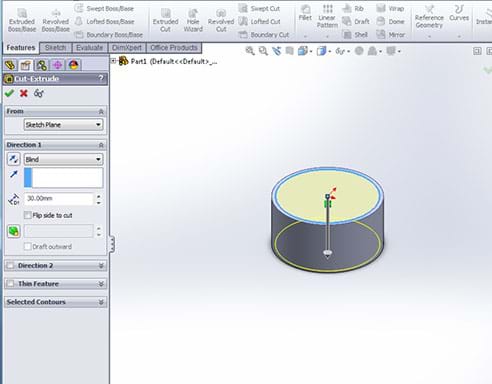Select the Rib tool
492x384 pixels.
353,8
